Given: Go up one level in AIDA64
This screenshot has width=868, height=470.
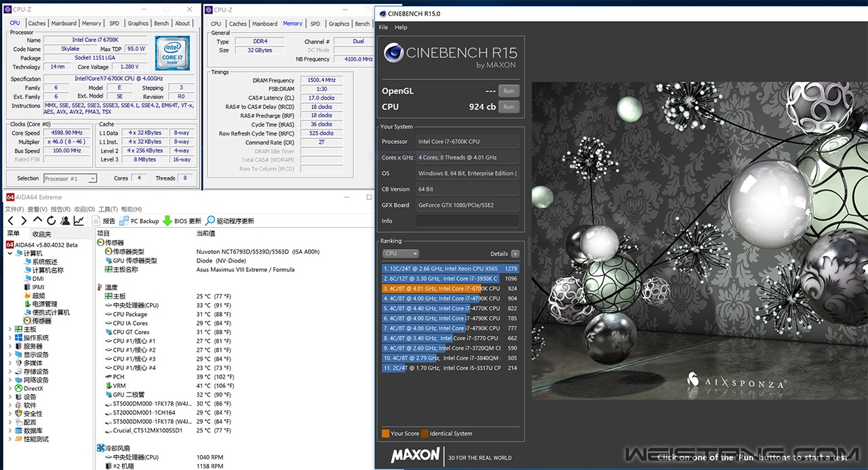Looking at the screenshot, I should pos(37,221).
